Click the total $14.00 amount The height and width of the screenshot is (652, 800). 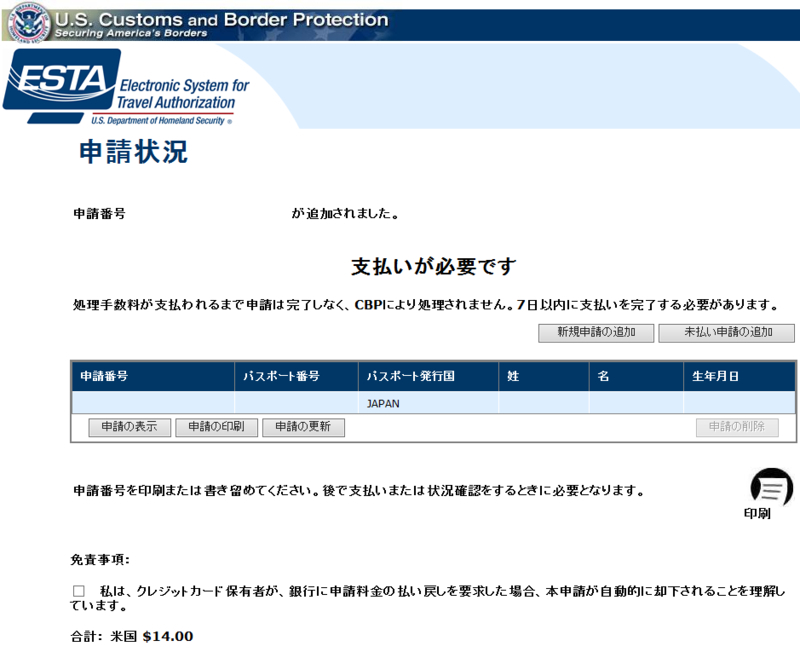[168, 636]
